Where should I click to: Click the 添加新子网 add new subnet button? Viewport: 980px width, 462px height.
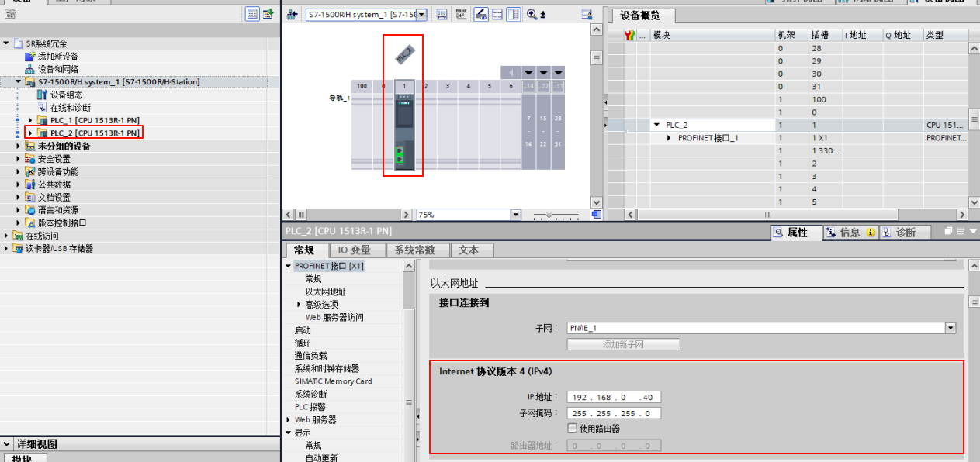(624, 344)
